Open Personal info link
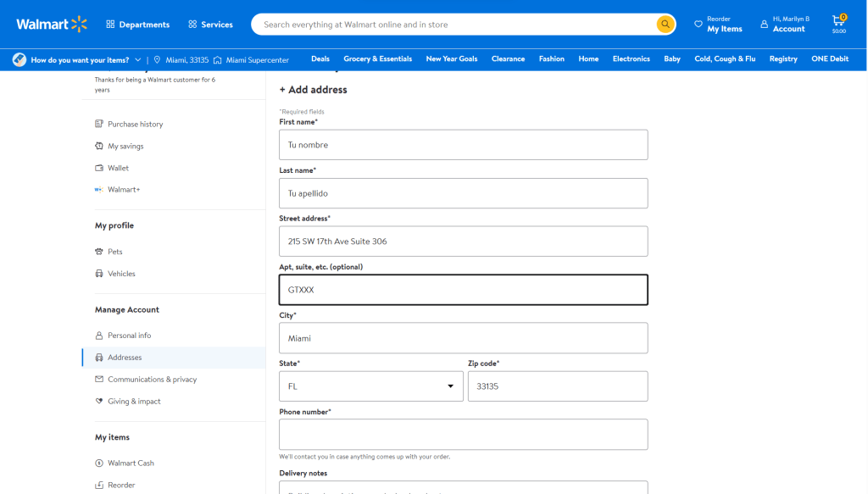 tap(129, 336)
